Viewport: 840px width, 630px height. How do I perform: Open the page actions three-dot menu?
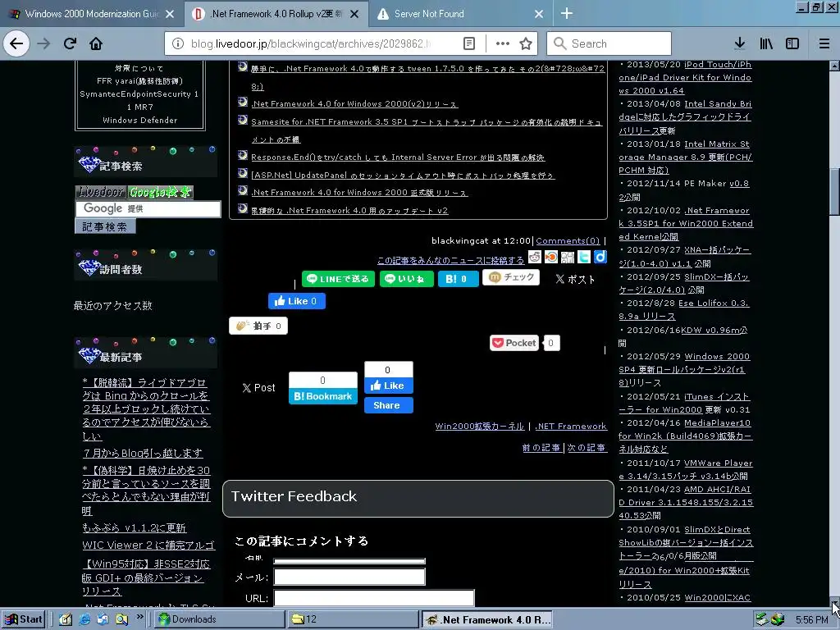coord(503,43)
